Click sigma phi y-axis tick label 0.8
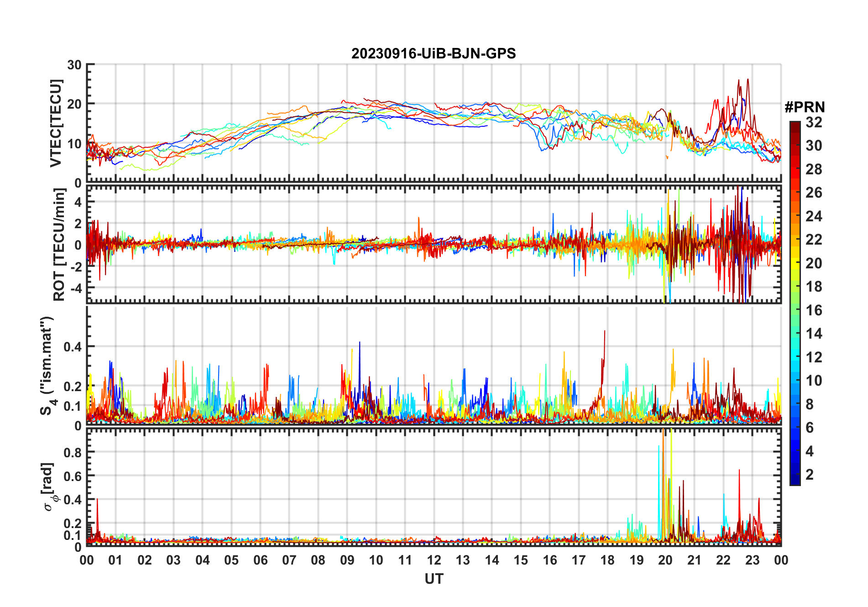This screenshot has height=607, width=868. click(73, 452)
